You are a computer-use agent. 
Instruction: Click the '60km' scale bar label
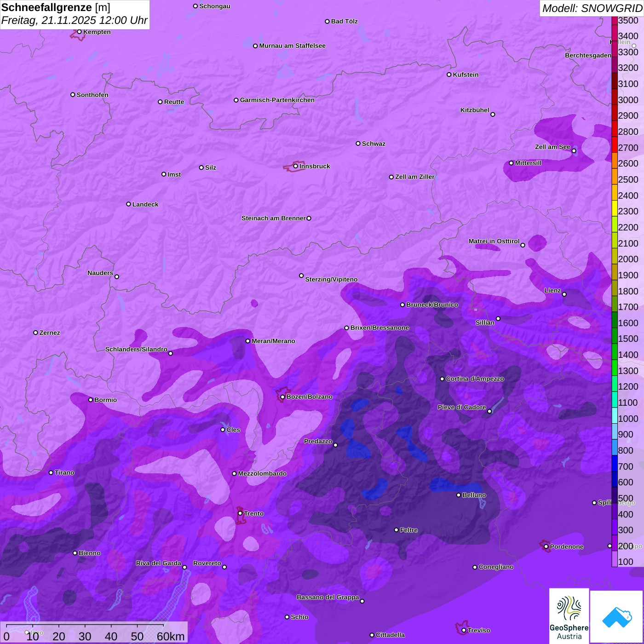171,636
